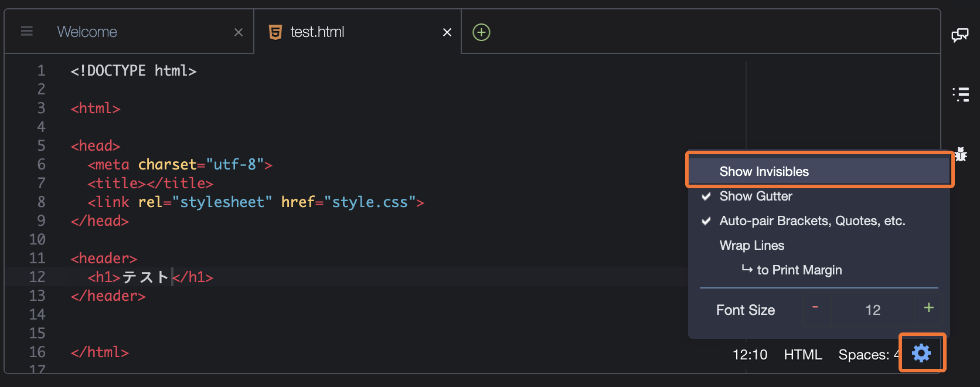Open the HTML syntax mode selector
Image resolution: width=980 pixels, height=387 pixels.
(x=802, y=355)
